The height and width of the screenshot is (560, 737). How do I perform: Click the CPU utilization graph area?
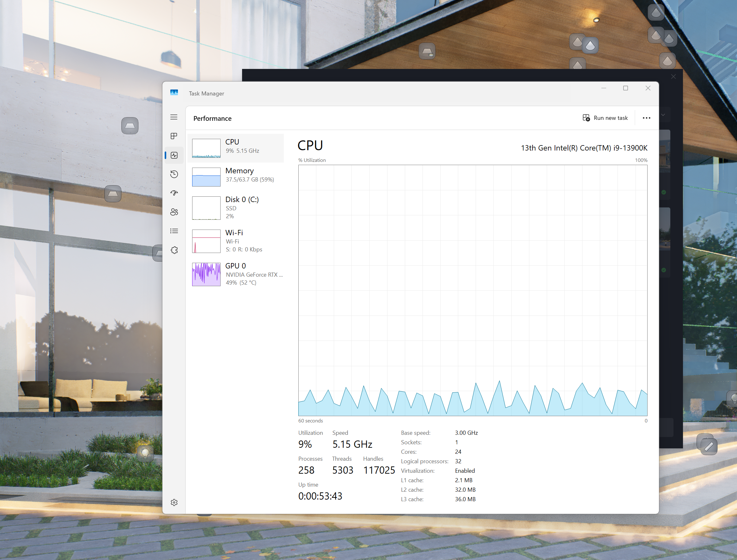472,290
